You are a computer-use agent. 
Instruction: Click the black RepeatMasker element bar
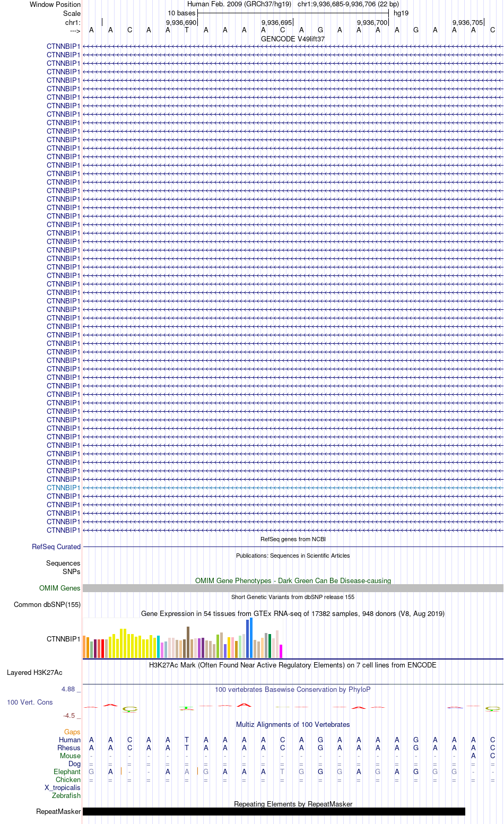point(274,811)
